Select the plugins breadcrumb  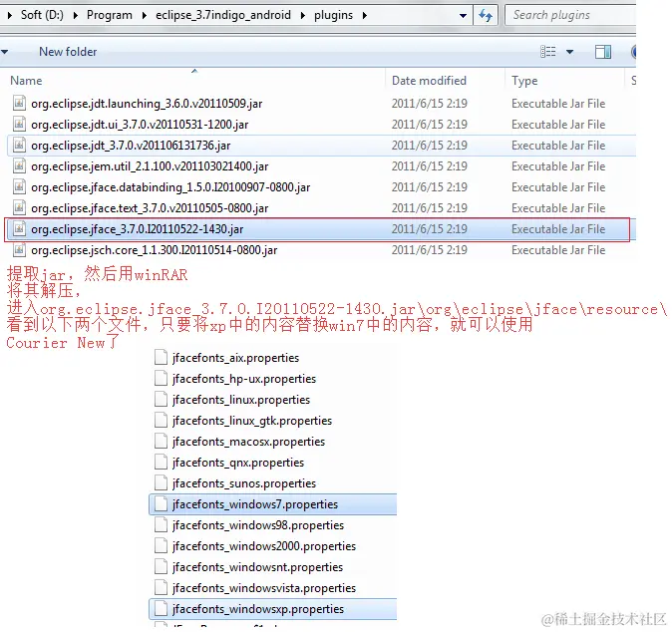pos(333,15)
